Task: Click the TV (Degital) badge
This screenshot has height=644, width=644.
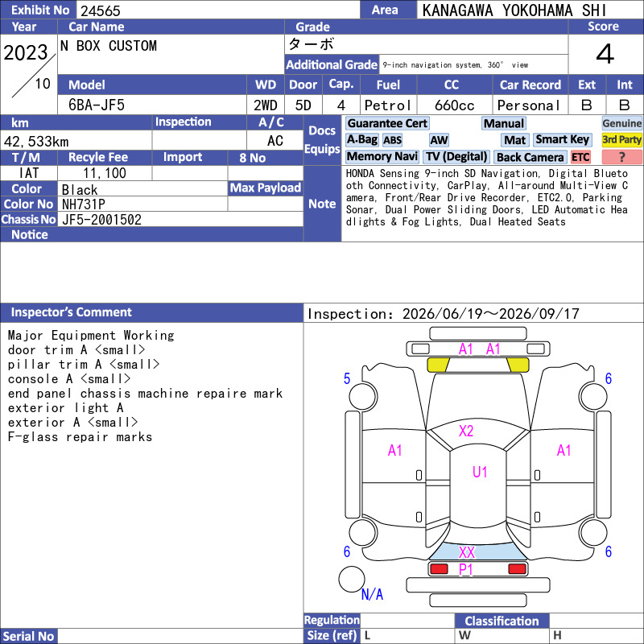Action: tap(456, 156)
